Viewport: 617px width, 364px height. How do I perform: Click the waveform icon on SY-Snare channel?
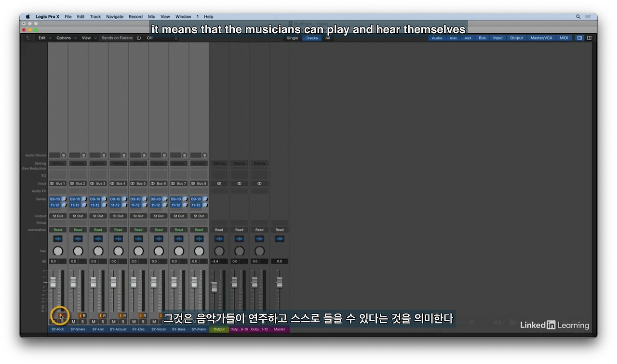point(78,239)
